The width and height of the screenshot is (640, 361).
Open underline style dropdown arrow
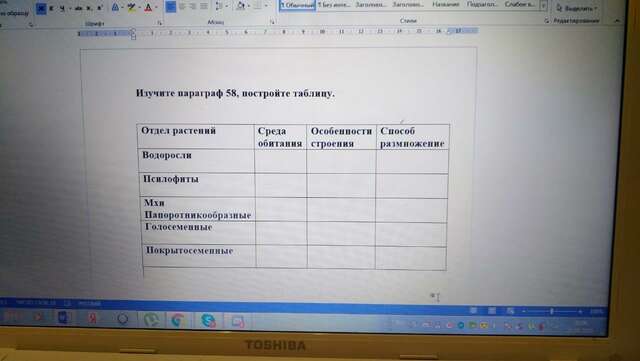coord(70,9)
